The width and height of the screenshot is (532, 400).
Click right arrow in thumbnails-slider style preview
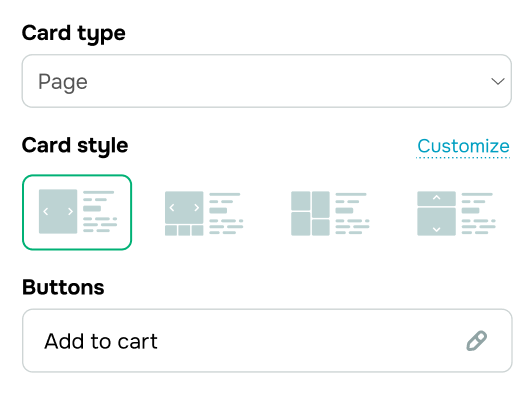click(196, 208)
